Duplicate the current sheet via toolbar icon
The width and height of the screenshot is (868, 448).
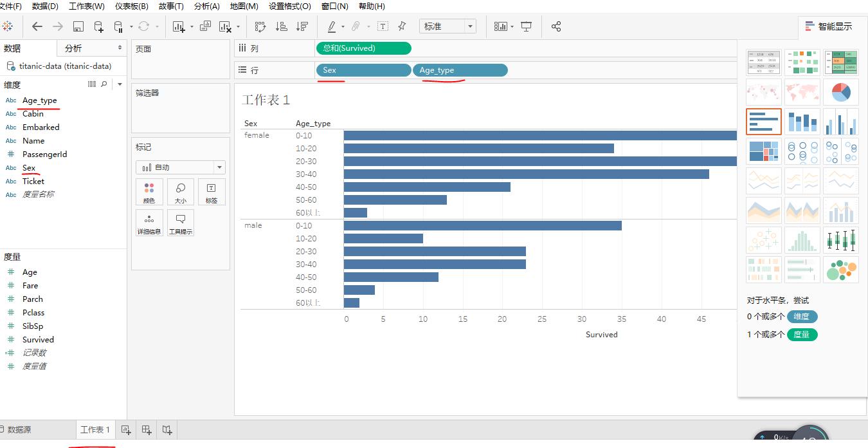click(205, 26)
